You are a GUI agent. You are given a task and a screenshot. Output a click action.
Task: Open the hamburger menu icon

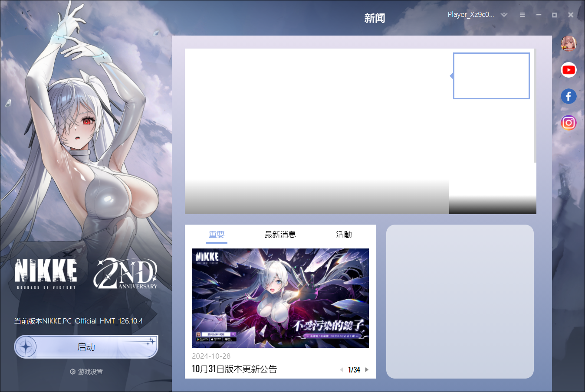[522, 15]
